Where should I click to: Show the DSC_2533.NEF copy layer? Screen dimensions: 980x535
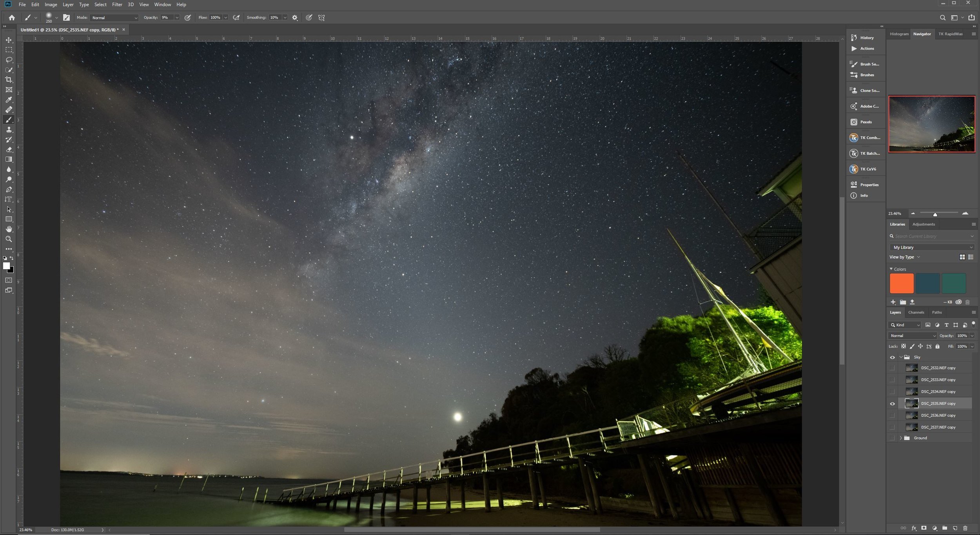[893, 380]
